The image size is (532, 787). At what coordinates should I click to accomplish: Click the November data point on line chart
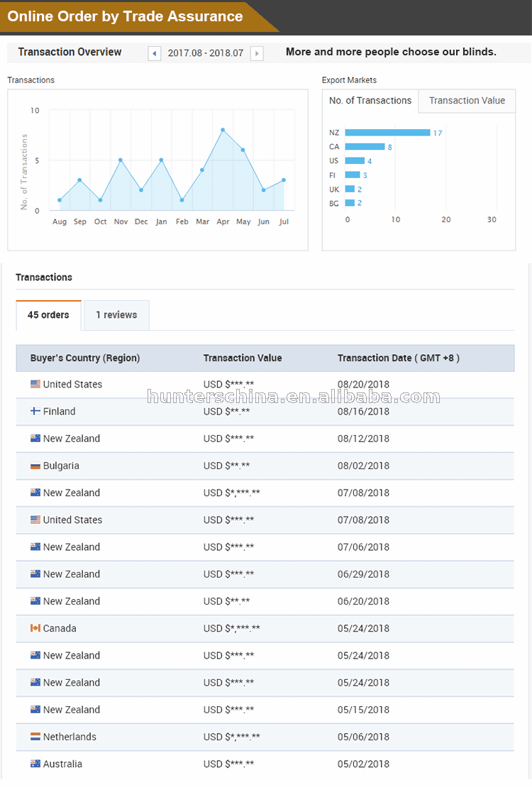tap(121, 160)
